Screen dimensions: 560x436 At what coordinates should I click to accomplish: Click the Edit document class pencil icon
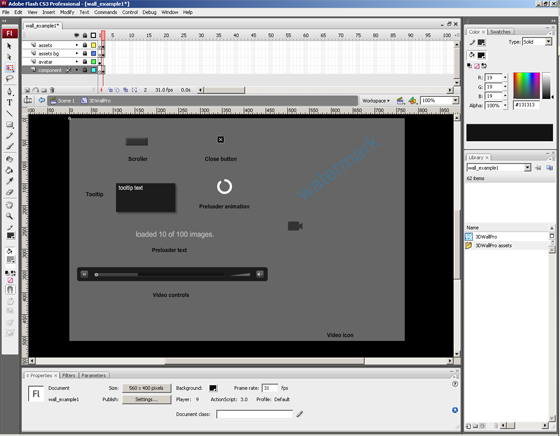(300, 414)
